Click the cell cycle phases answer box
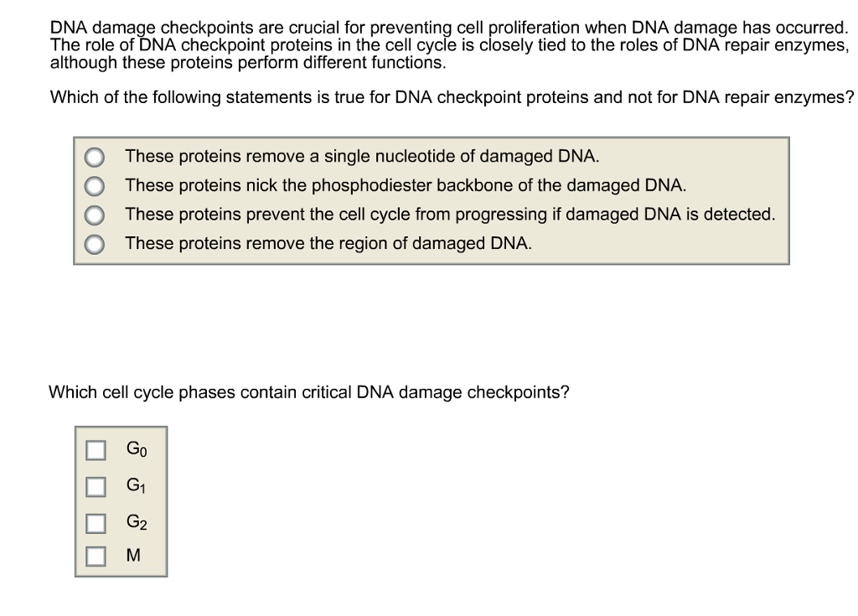Screen dimensions: 858x616 pyautogui.click(x=120, y=503)
